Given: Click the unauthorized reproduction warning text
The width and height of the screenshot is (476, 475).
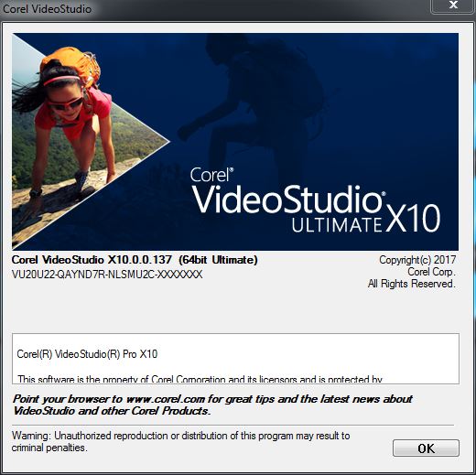Looking at the screenshot, I should pos(180,441).
